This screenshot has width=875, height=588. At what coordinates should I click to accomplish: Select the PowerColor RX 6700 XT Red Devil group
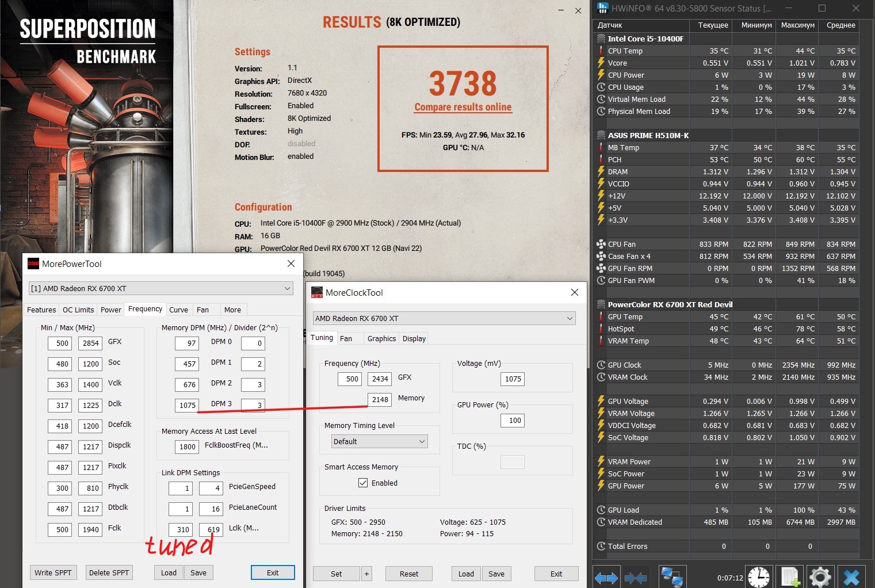(x=727, y=304)
